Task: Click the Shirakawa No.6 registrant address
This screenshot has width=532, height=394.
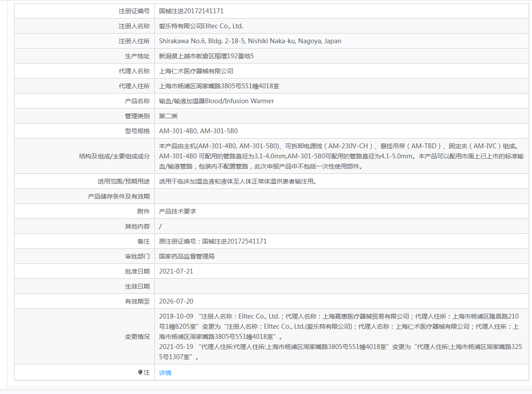Action: (x=250, y=41)
